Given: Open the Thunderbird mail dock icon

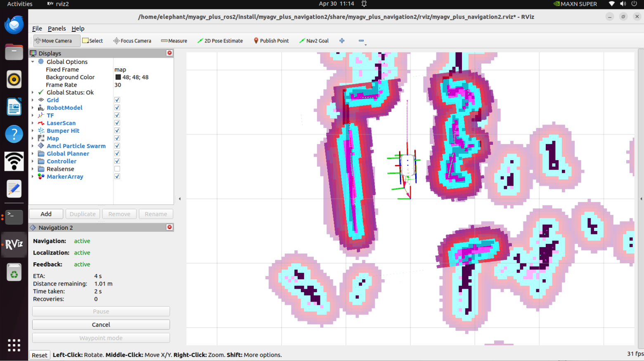Looking at the screenshot, I should click(14, 25).
